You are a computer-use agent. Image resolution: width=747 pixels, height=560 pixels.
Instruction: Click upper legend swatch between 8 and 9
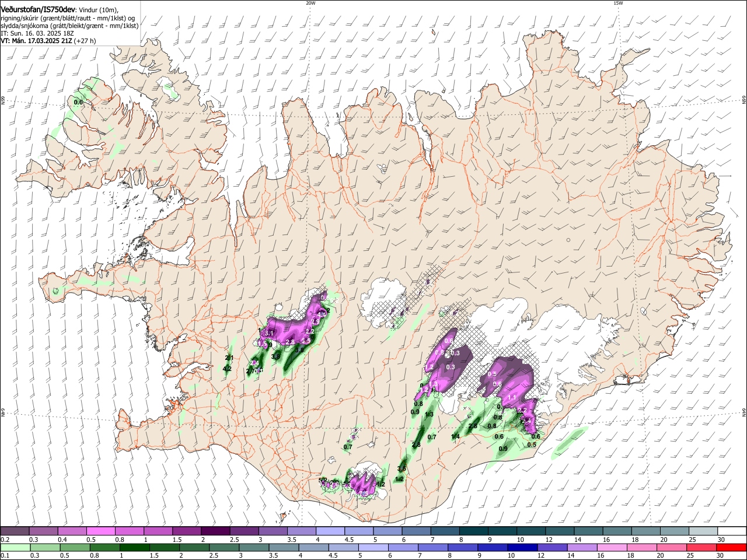click(x=473, y=531)
